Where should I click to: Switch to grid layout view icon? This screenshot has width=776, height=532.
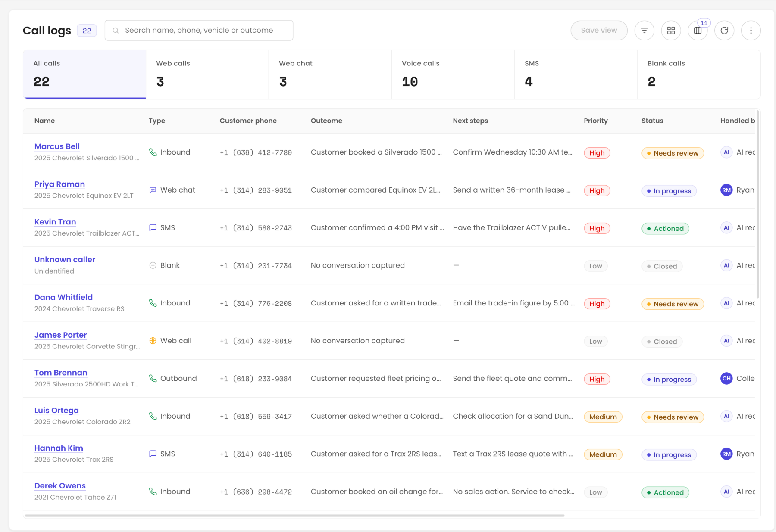point(671,31)
